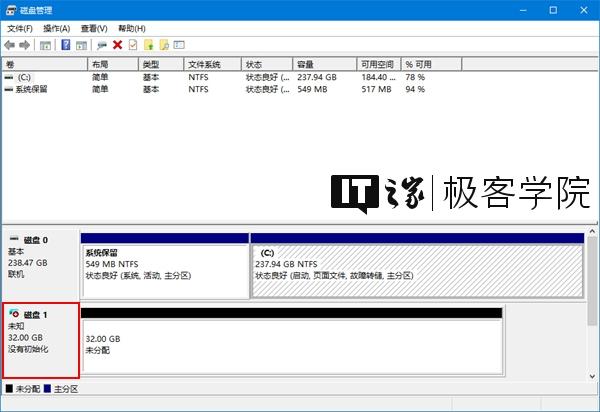This screenshot has width=600, height=412.
Task: Open the 操作(A) menu
Action: pyautogui.click(x=57, y=28)
